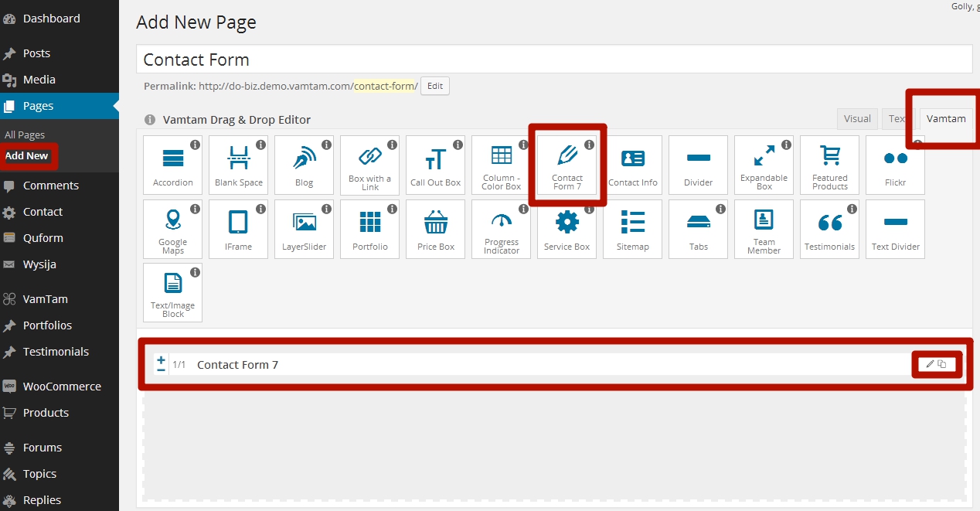Screen dimensions: 980x511
Task: Insert the Contact Info element
Action: click(632, 165)
